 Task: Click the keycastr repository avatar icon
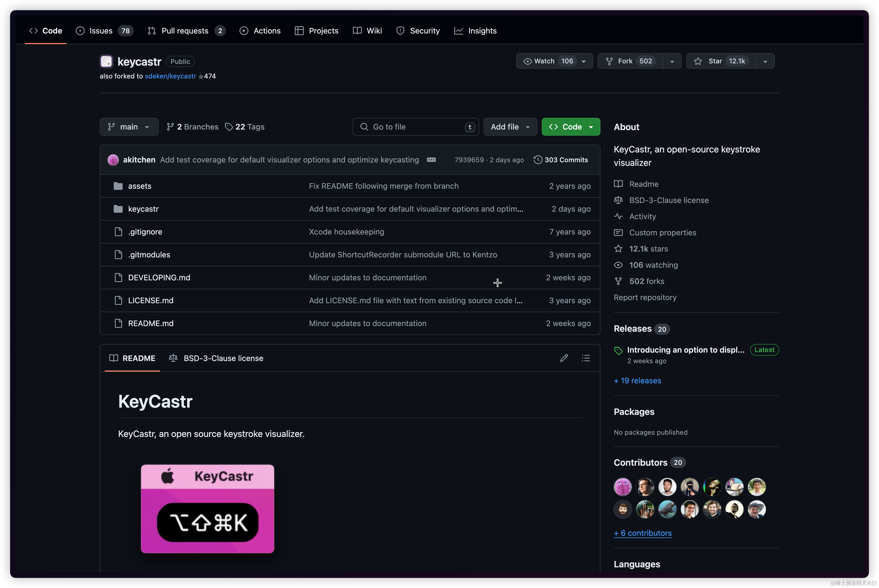pyautogui.click(x=107, y=62)
